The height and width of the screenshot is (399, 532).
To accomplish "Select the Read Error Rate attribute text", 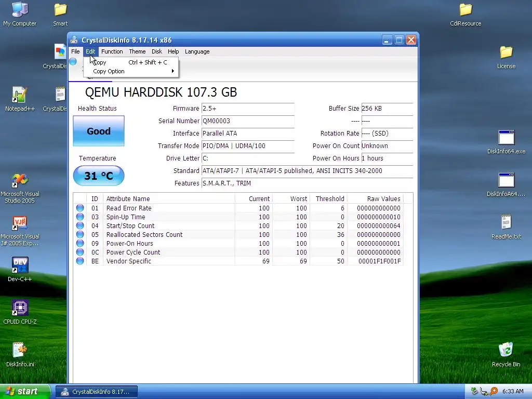I will pyautogui.click(x=129, y=208).
